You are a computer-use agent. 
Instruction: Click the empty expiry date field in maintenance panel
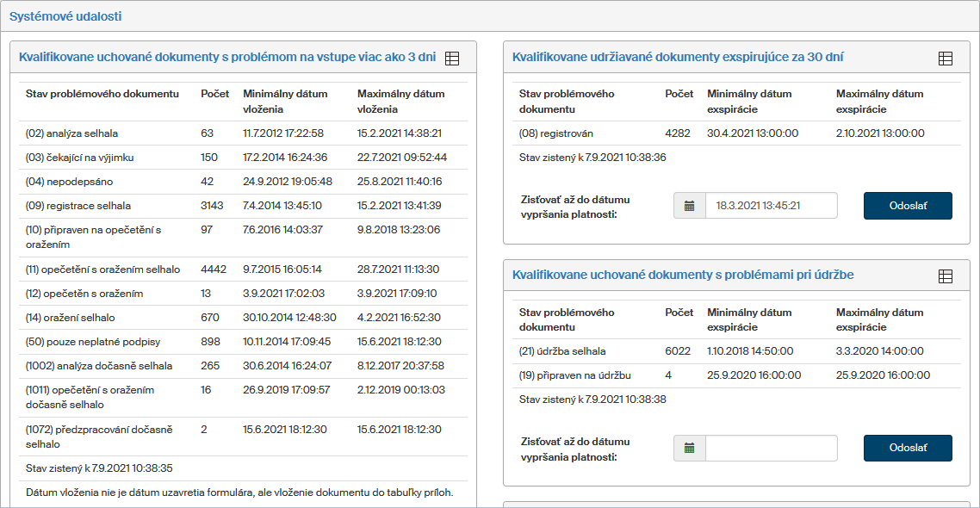(771, 449)
